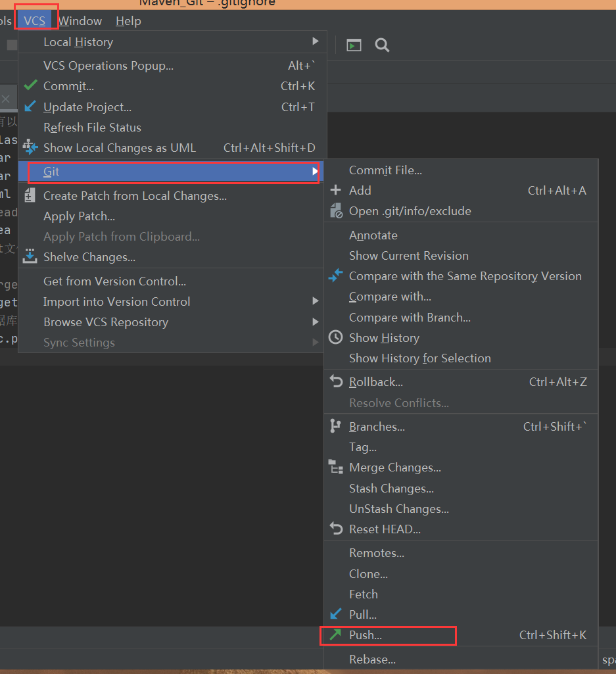Viewport: 616px width, 674px height.
Task: Choose Tag... entry
Action: [461, 447]
